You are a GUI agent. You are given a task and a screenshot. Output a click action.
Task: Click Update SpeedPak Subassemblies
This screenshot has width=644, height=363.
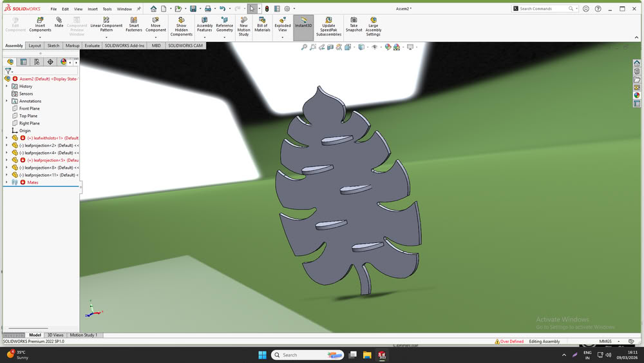(328, 26)
